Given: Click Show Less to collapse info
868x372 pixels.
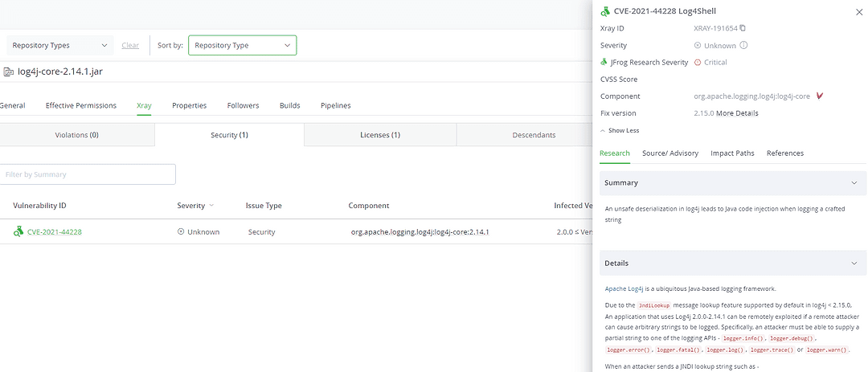Looking at the screenshot, I should (620, 130).
